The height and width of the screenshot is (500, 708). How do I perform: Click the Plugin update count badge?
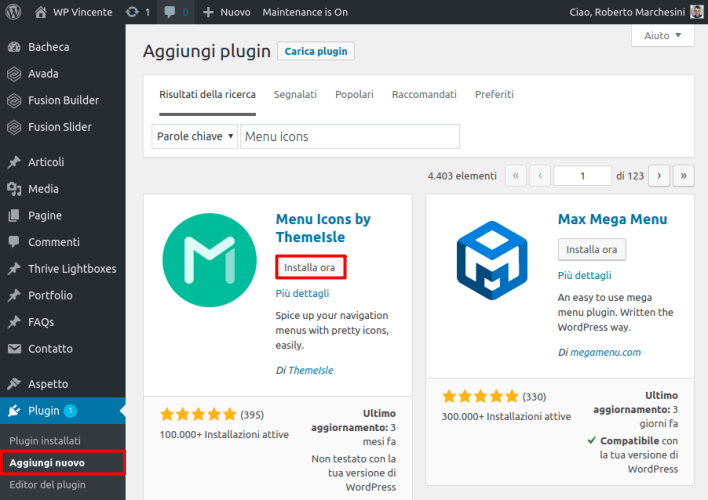click(x=70, y=411)
